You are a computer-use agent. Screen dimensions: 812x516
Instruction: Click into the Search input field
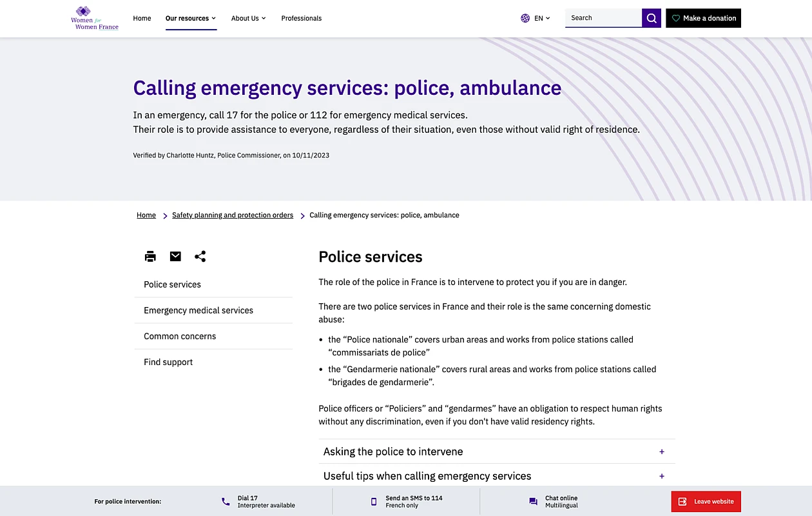(603, 18)
